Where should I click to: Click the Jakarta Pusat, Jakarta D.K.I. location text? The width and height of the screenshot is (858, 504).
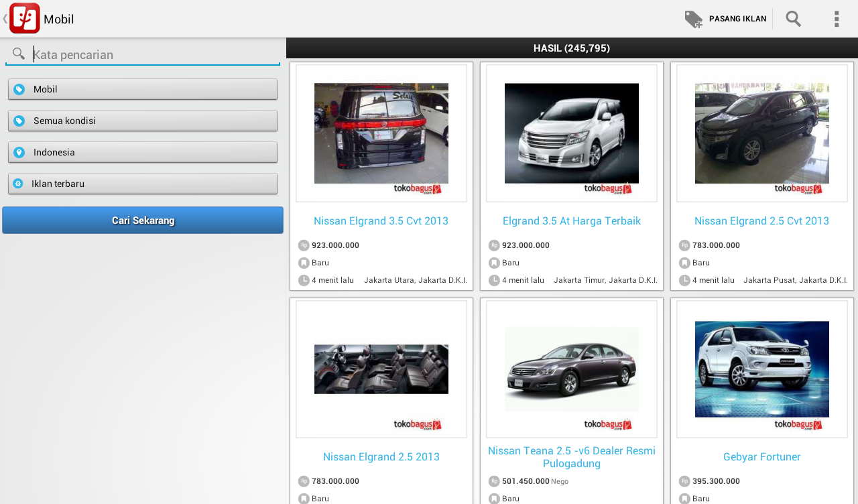(x=796, y=280)
